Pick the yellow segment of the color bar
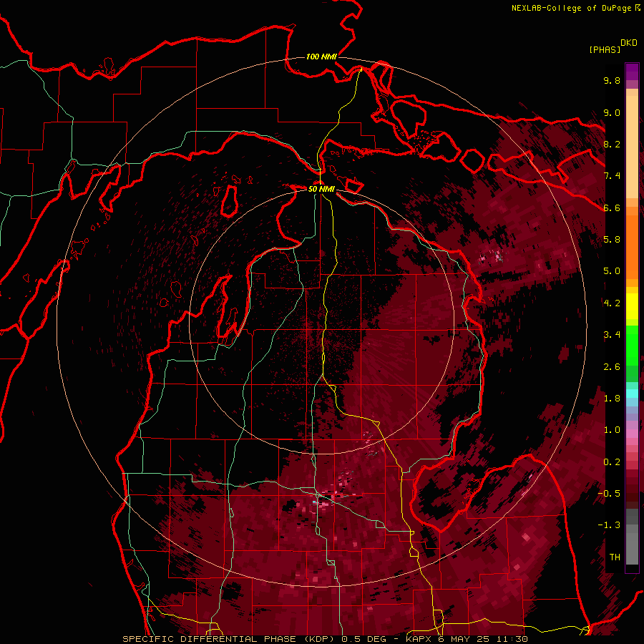Screen dimensions: 644x644 pos(632,306)
